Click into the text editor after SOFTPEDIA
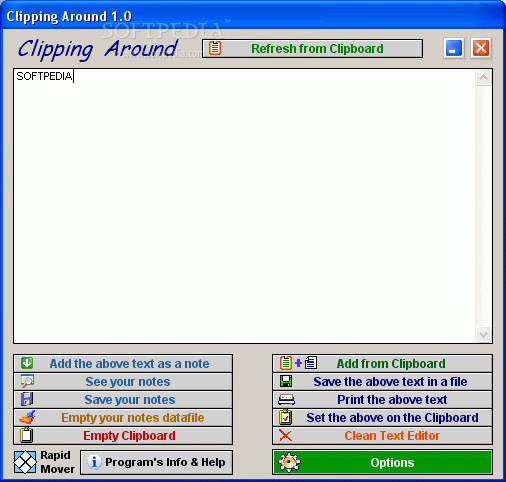The image size is (506, 482). coord(74,76)
